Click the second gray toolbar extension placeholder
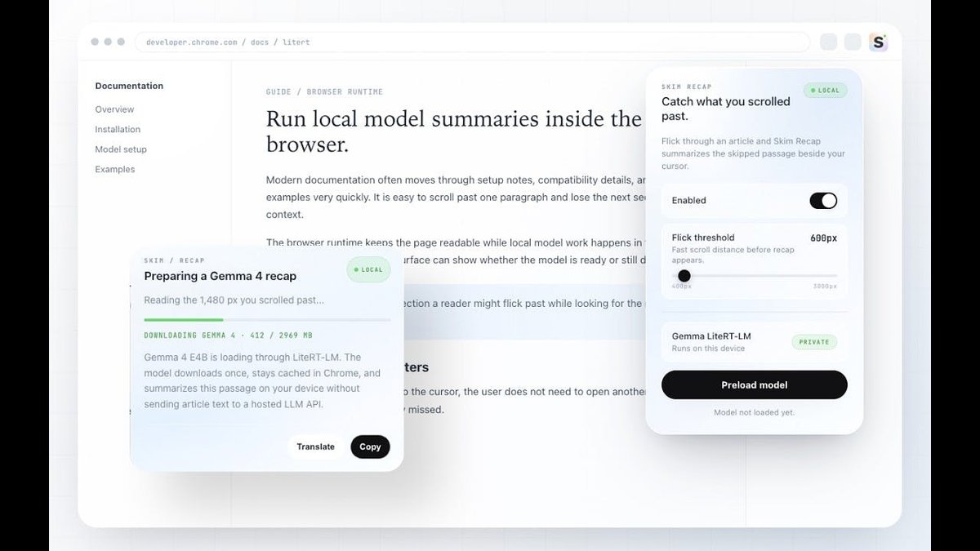 pyautogui.click(x=853, y=42)
